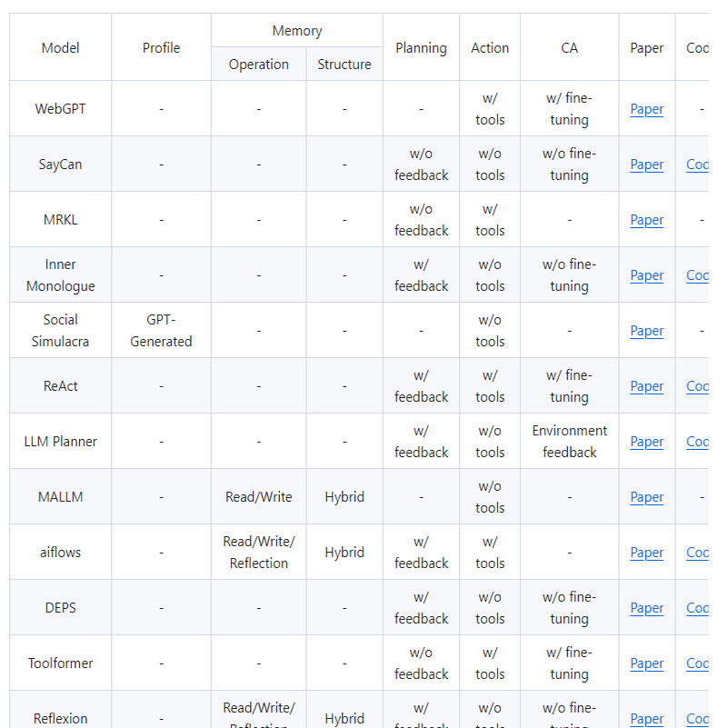The width and height of the screenshot is (728, 728).
Task: Select the GPT-Generated profile cell
Action: pos(161,331)
